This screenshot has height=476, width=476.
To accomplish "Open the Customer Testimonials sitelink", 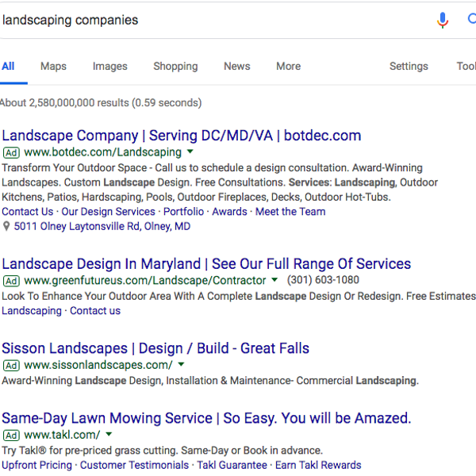I will (135, 465).
